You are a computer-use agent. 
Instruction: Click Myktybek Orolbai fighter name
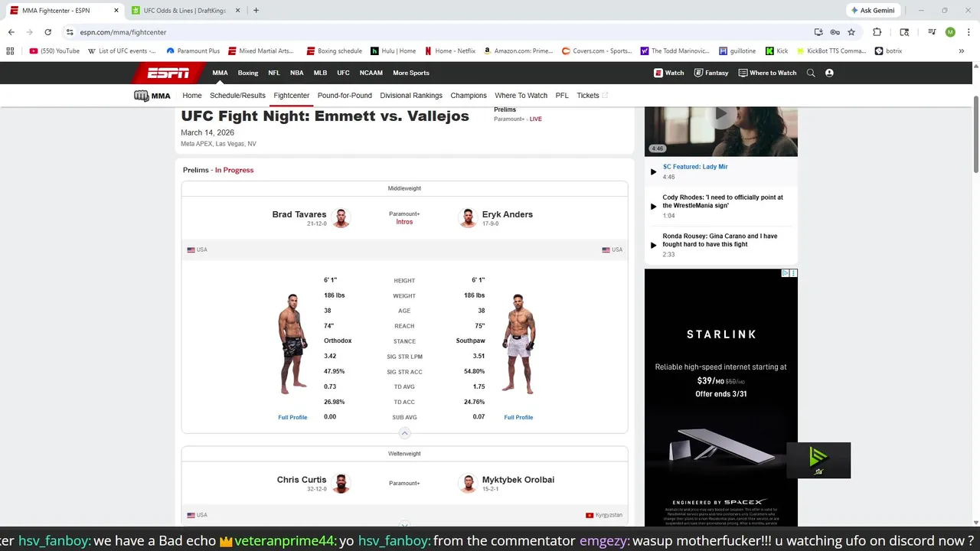pos(518,480)
